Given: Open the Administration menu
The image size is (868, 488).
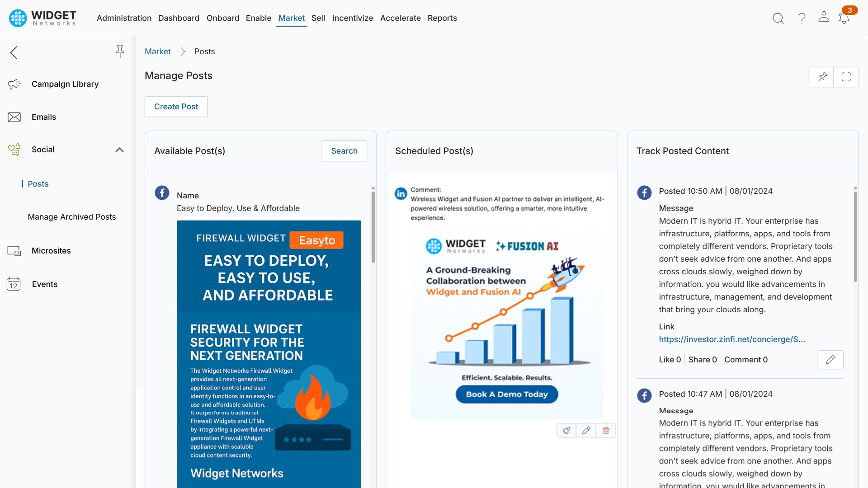Looking at the screenshot, I should click(124, 18).
